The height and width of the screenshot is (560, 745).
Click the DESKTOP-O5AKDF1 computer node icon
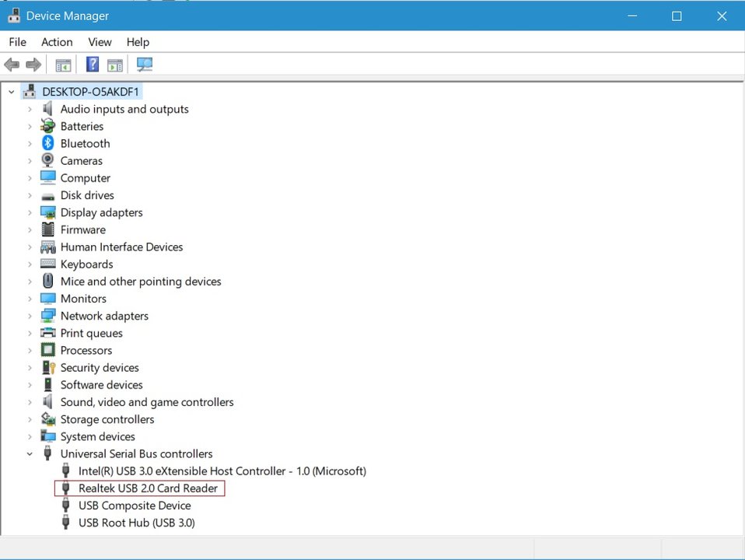click(x=30, y=91)
